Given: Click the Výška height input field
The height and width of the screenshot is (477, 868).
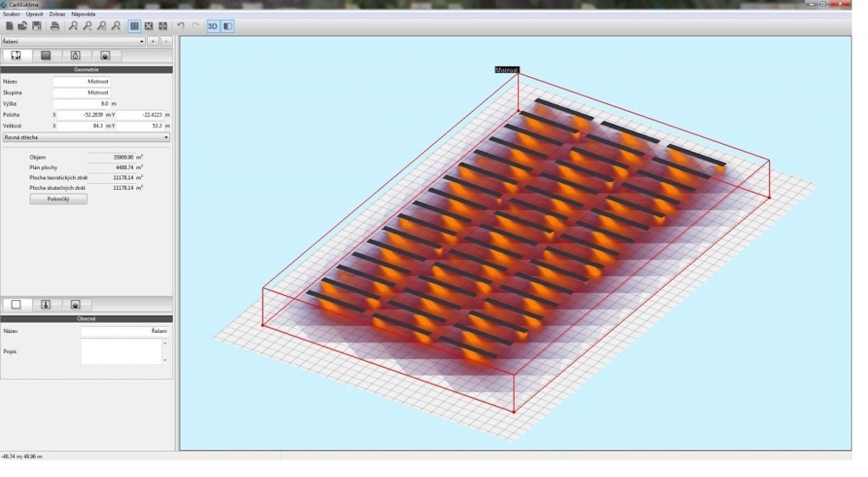Looking at the screenshot, I should [82, 103].
